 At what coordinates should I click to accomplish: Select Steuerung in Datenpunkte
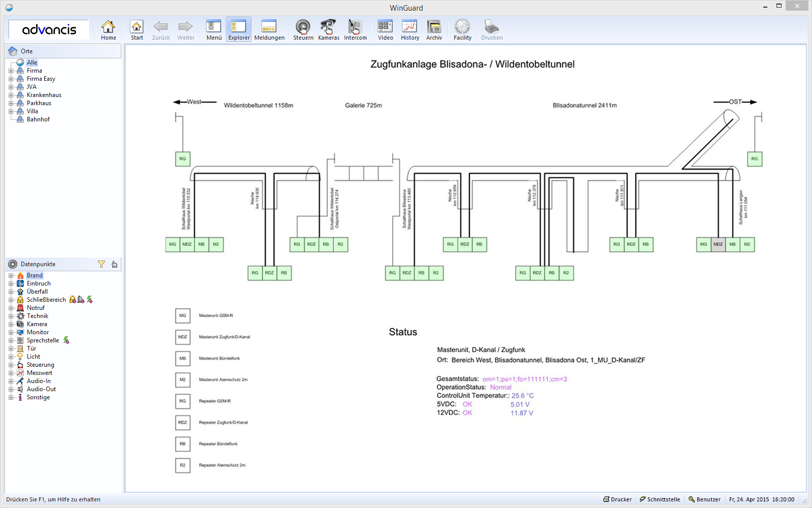pos(40,365)
